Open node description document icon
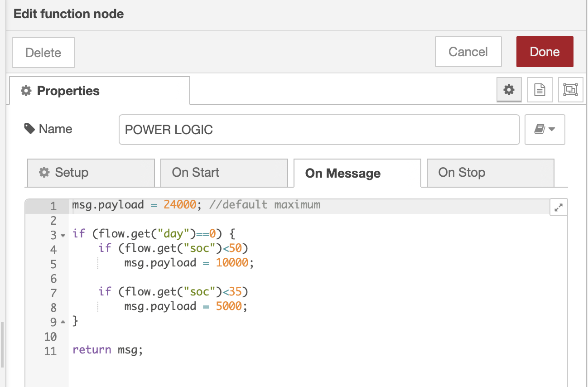Image resolution: width=588 pixels, height=387 pixels. point(540,90)
